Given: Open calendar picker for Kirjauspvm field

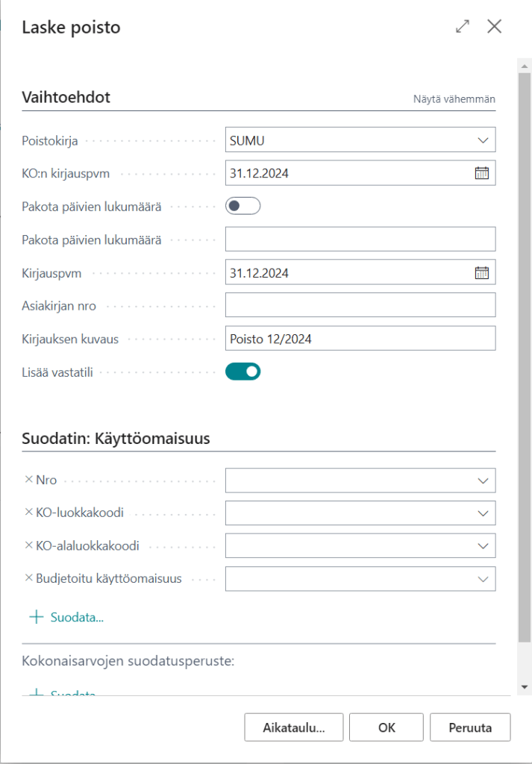Looking at the screenshot, I should [482, 273].
